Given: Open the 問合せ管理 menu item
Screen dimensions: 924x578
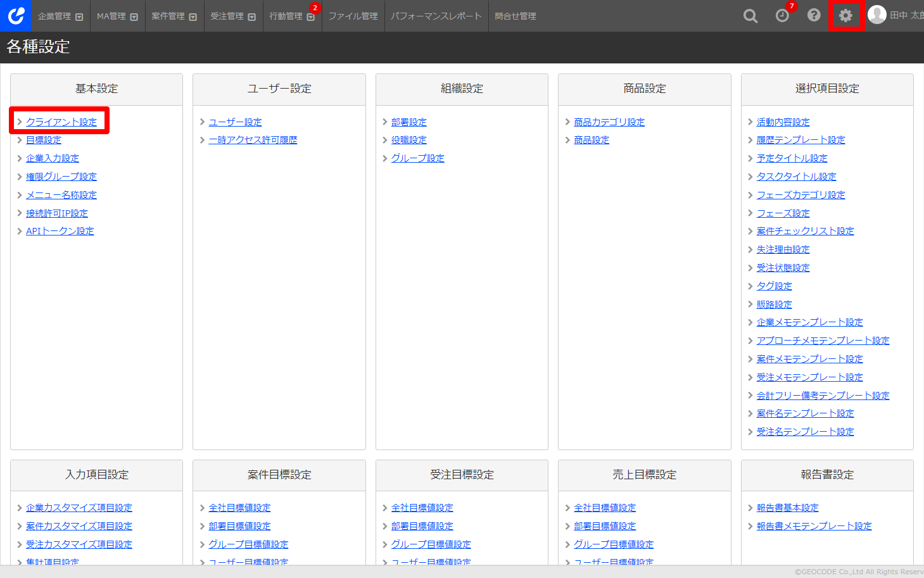Looking at the screenshot, I should [x=516, y=16].
